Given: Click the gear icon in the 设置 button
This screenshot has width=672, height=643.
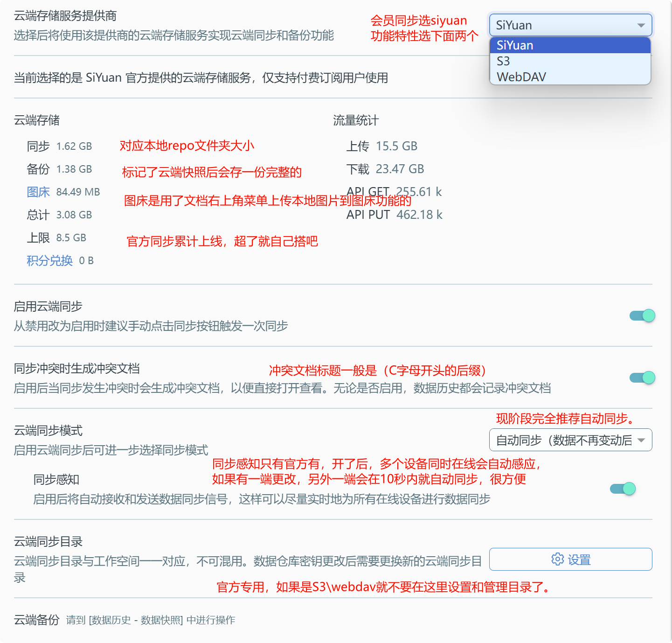Looking at the screenshot, I should (557, 559).
